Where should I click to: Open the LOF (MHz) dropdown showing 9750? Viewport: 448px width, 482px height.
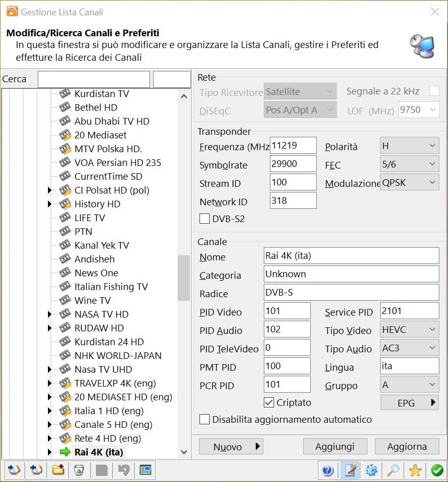(419, 109)
